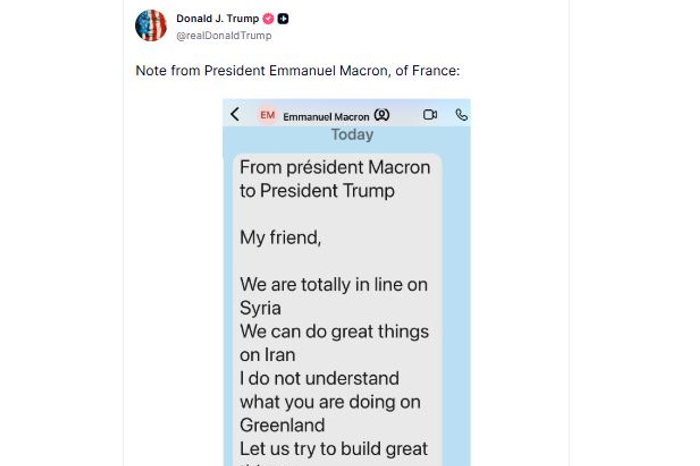Open the Donald J. Trump profile name link
The height and width of the screenshot is (466, 700).
click(x=217, y=19)
